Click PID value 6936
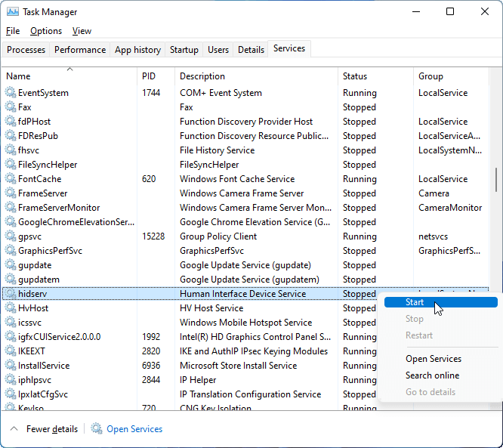The height and width of the screenshot is (448, 503). point(151,366)
